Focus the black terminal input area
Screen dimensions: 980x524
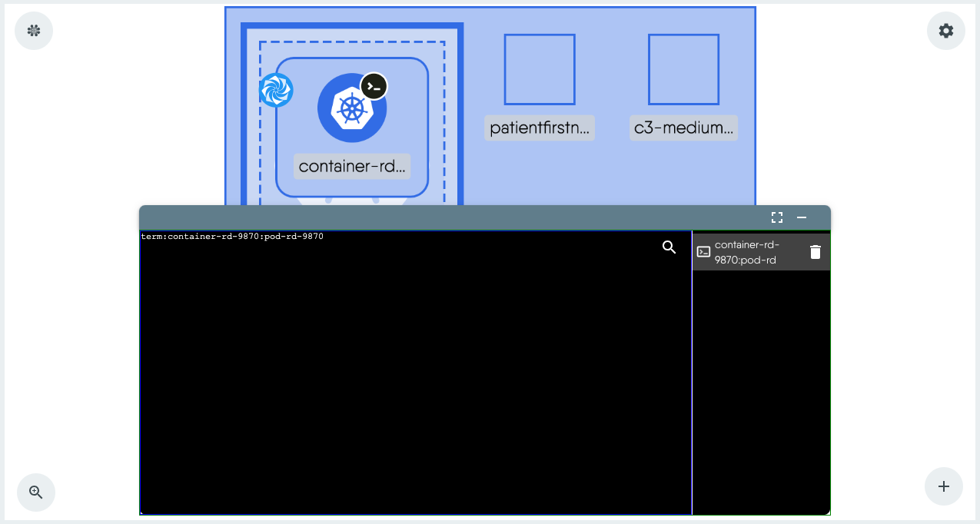[415, 376]
